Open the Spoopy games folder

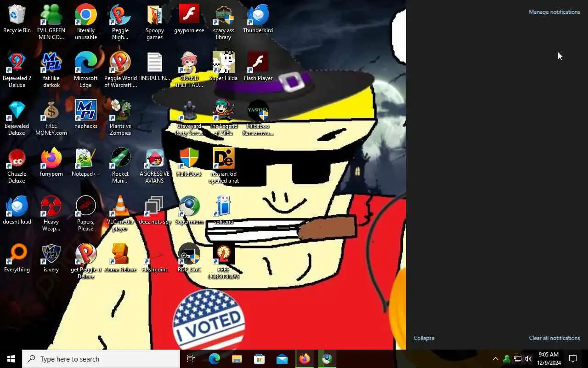(x=155, y=22)
